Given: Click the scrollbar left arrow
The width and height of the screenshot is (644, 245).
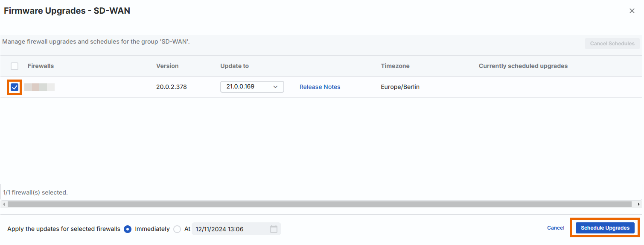Looking at the screenshot, I should [x=4, y=204].
